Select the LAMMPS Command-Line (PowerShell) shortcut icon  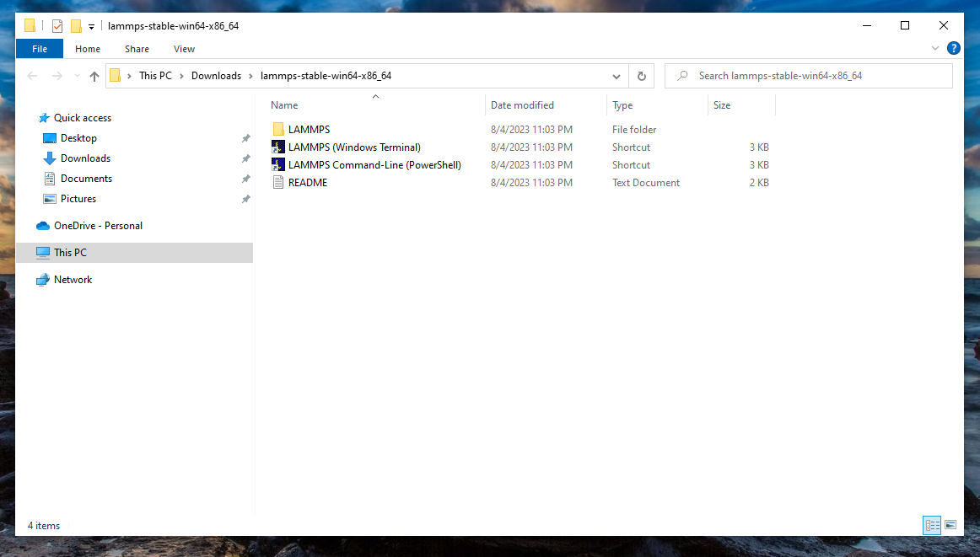(x=278, y=165)
